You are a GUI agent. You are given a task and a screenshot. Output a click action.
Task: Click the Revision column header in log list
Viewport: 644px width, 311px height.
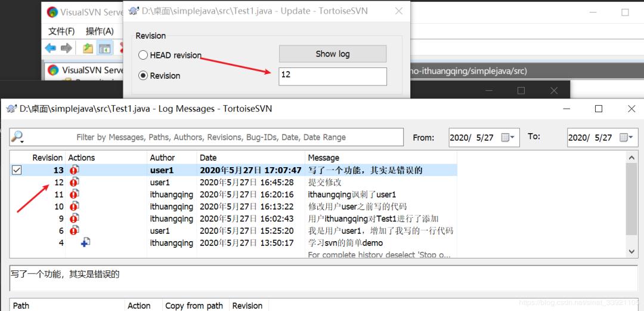47,158
